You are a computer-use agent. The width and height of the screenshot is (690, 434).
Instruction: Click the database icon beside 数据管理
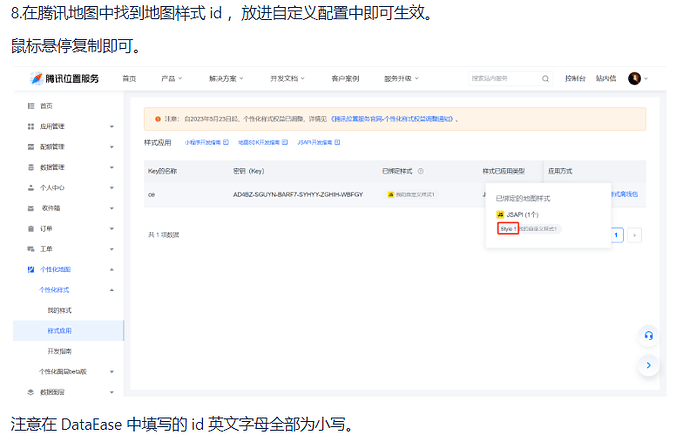pos(31,167)
